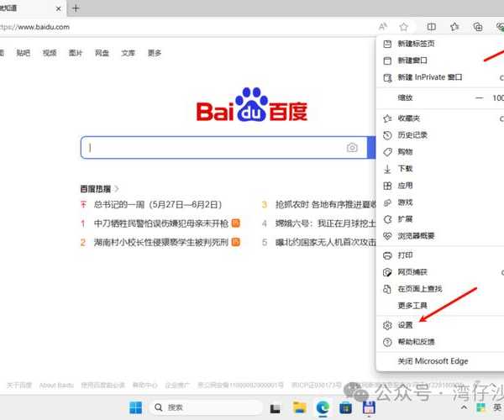This screenshot has width=504, height=420.
Task: Open Baidu 网盘 link
Action: click(x=102, y=53)
